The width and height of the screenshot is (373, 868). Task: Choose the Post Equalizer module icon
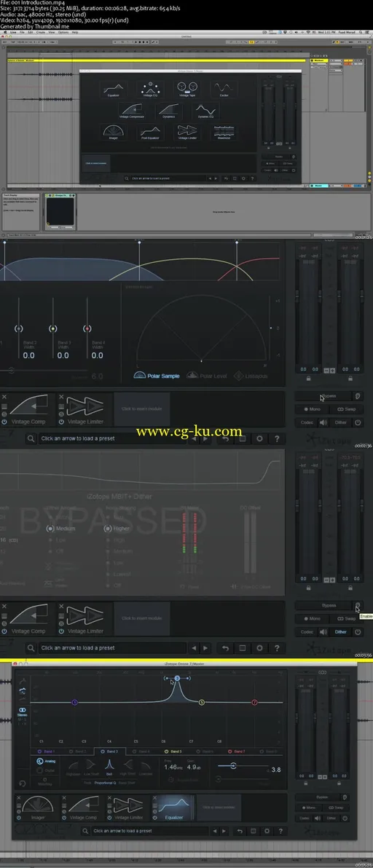tap(150, 133)
